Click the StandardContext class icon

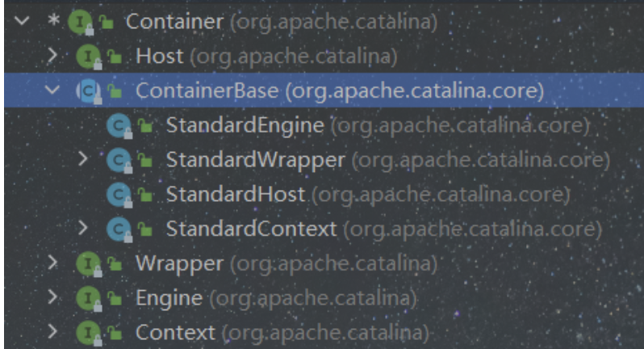click(117, 229)
